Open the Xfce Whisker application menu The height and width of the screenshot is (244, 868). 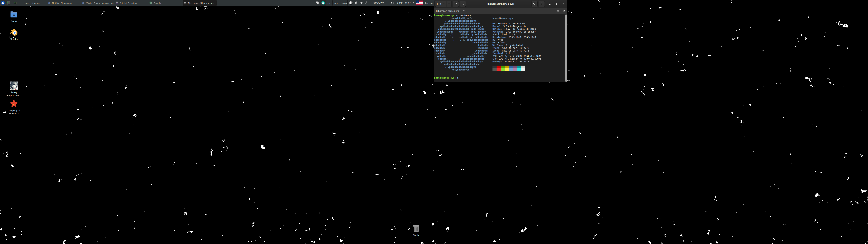pyautogui.click(x=3, y=3)
